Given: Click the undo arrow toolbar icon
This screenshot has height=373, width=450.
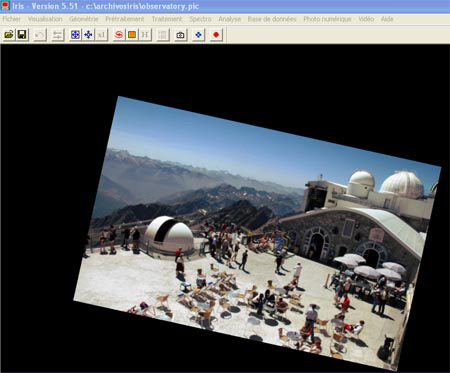Looking at the screenshot, I should [40, 35].
